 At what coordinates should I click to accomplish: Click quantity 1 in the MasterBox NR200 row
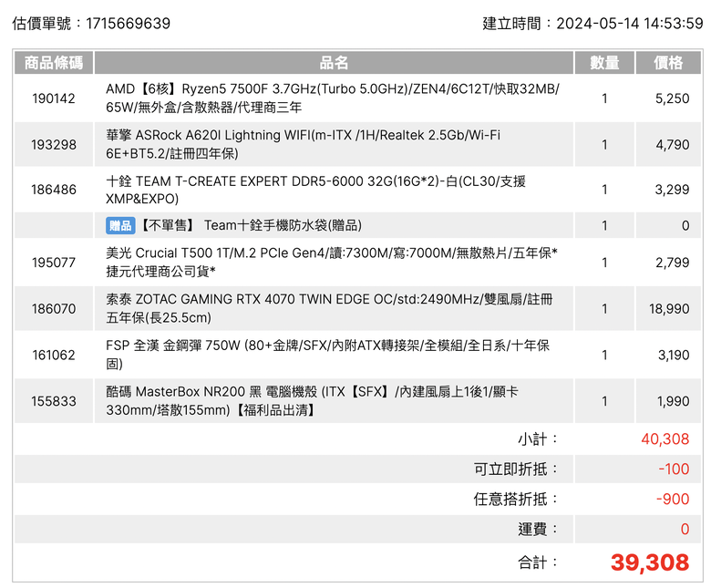604,401
